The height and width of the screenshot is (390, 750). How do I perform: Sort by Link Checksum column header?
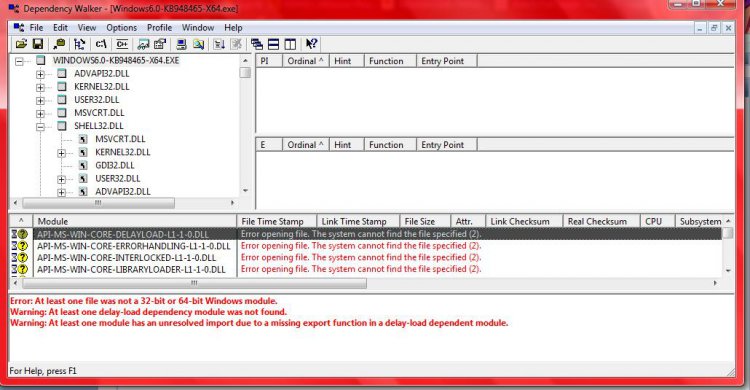click(524, 221)
